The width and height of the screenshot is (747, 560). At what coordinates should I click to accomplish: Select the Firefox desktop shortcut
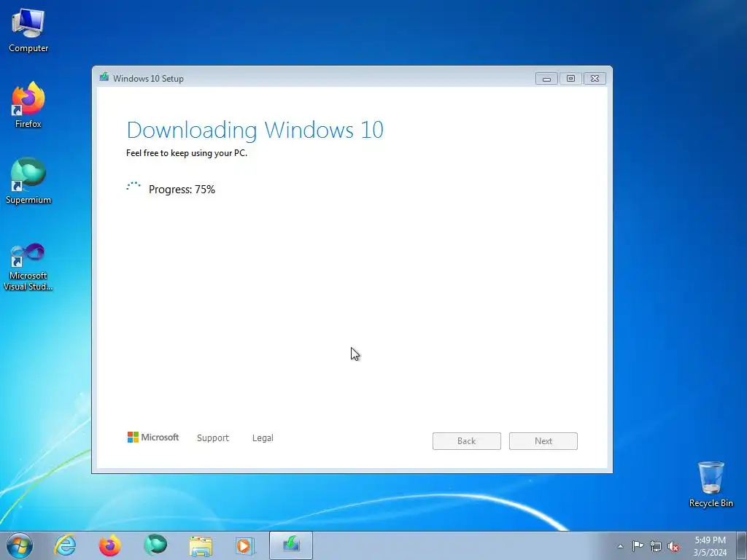tap(28, 105)
